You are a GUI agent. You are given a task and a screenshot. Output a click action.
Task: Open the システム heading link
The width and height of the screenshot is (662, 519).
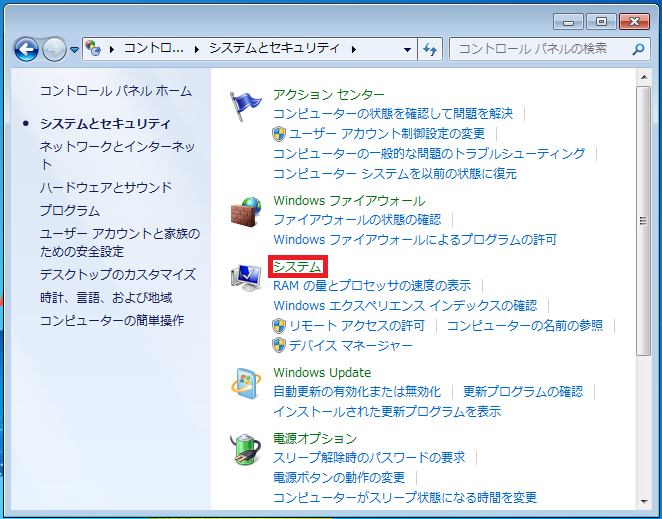pyautogui.click(x=297, y=266)
